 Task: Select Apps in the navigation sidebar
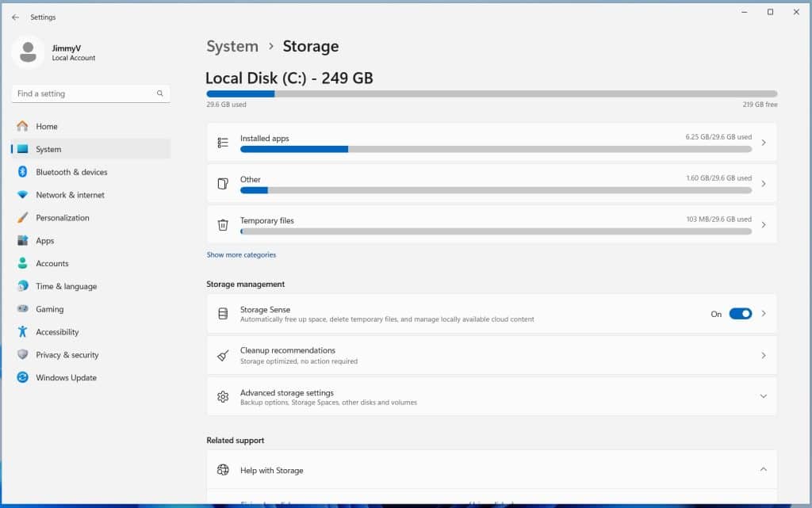click(x=45, y=240)
